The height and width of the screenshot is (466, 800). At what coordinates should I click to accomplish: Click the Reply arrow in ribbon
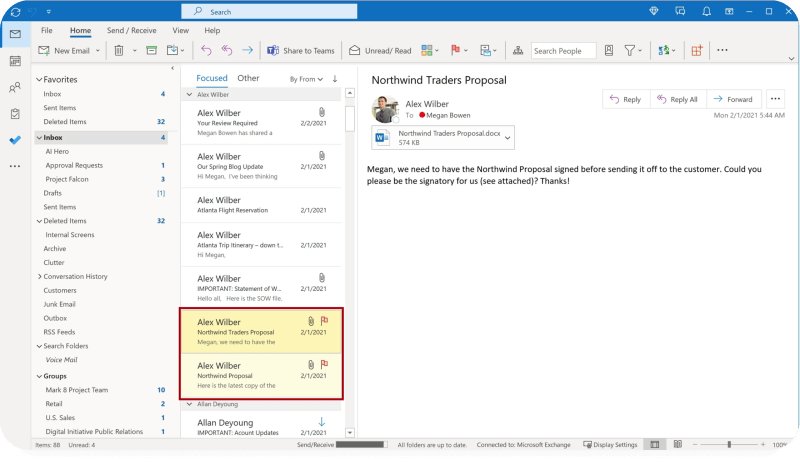206,50
